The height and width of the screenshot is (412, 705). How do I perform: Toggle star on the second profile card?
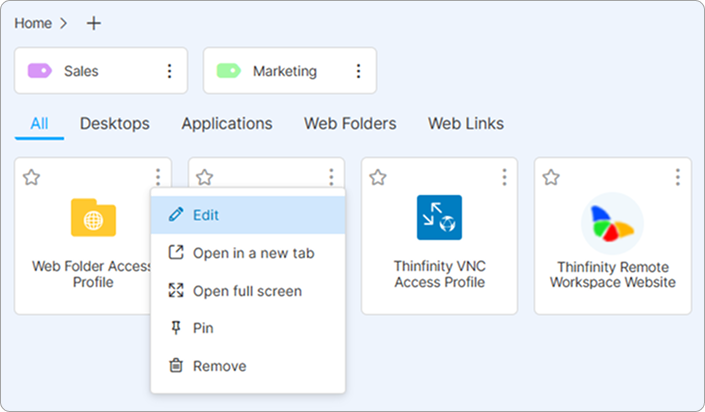205,177
